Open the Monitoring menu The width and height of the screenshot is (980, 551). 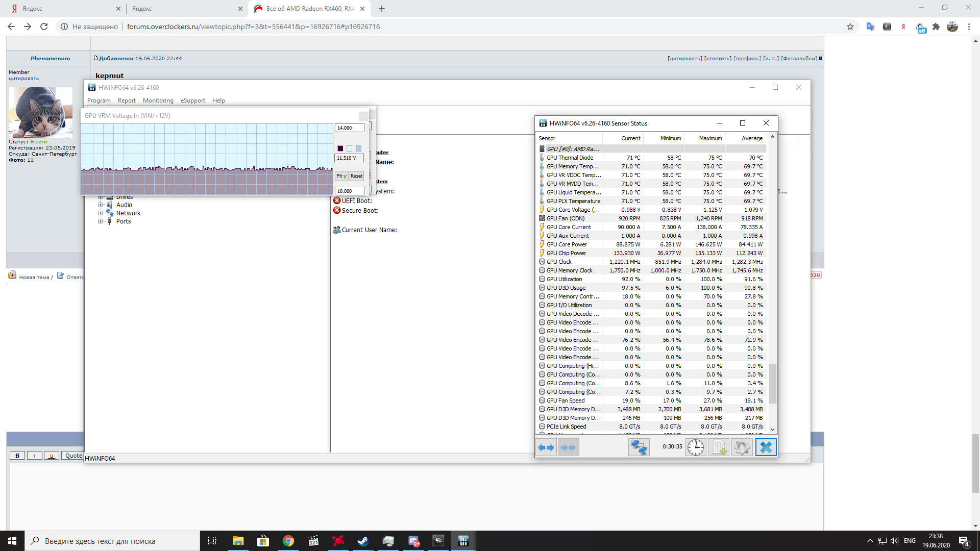[158, 101]
